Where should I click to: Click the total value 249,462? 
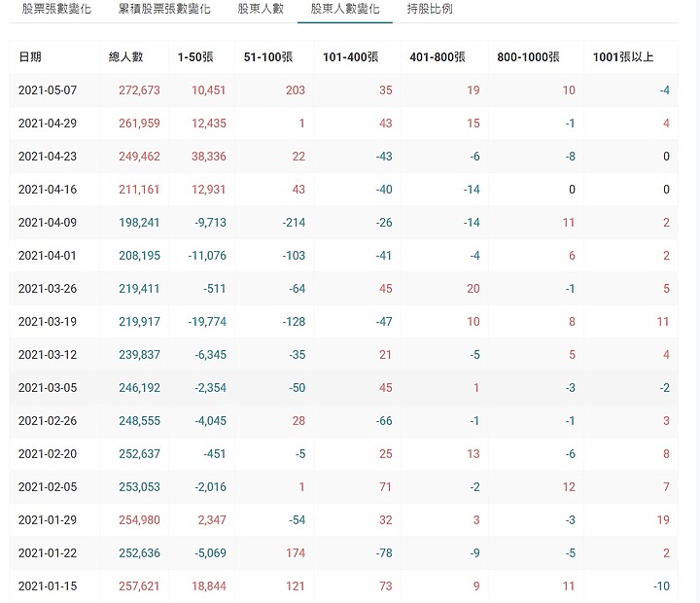(x=139, y=157)
